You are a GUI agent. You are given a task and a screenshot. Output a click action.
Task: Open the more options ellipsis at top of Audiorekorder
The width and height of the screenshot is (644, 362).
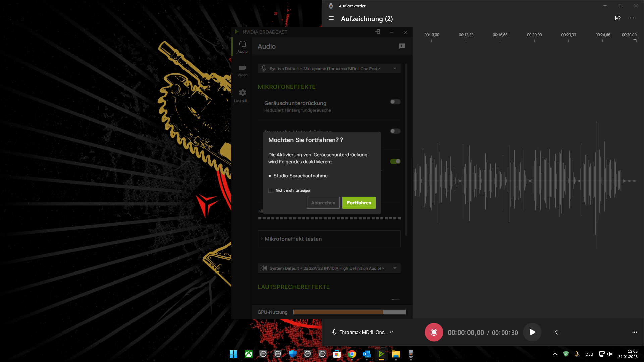[632, 18]
